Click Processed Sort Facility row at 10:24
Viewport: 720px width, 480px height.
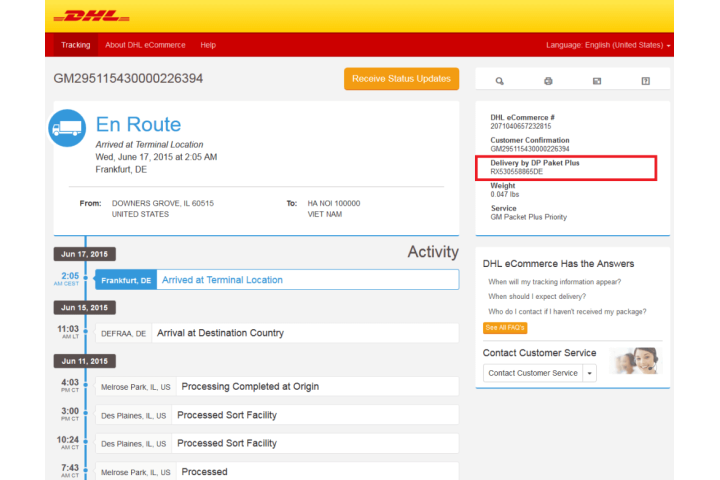(x=277, y=444)
